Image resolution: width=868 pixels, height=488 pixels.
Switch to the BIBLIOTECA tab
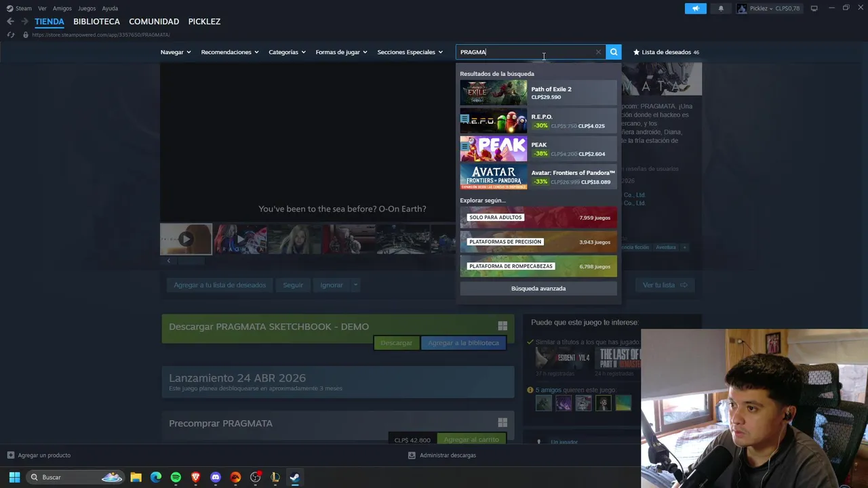pyautogui.click(x=96, y=22)
